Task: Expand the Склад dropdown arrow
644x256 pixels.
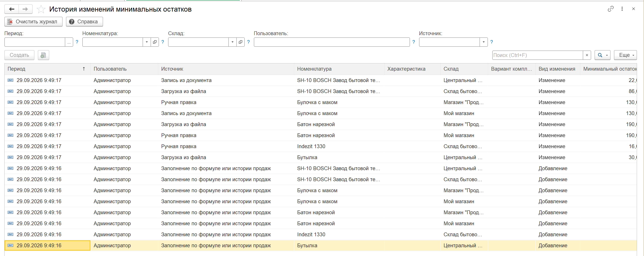Action: 233,42
